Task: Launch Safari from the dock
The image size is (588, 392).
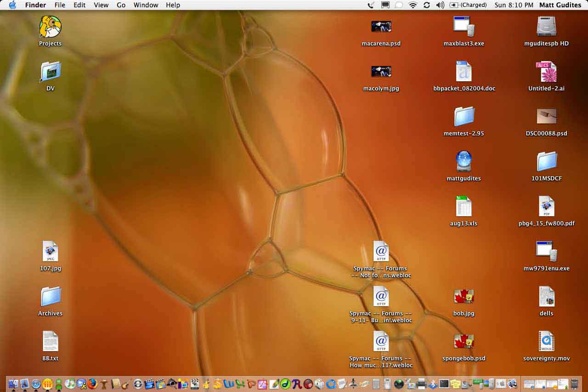Action: [36, 384]
